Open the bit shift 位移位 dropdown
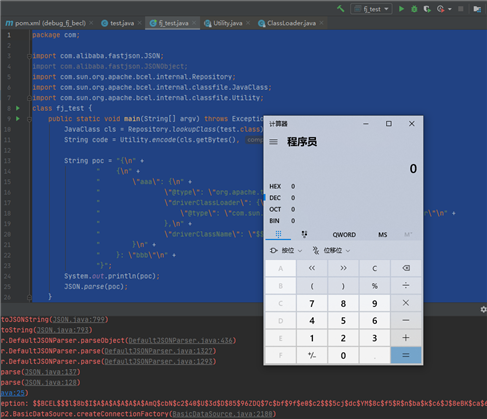Viewport: 487px width, 419px height. (331, 250)
